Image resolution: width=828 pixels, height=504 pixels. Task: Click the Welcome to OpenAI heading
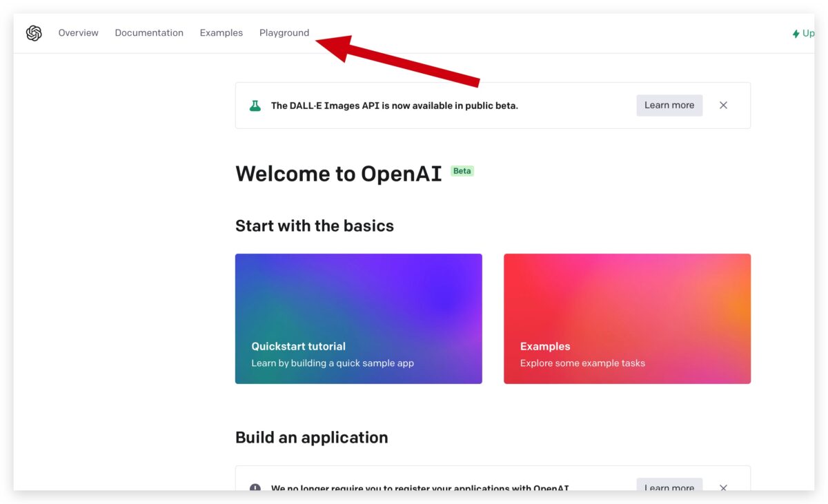(339, 174)
